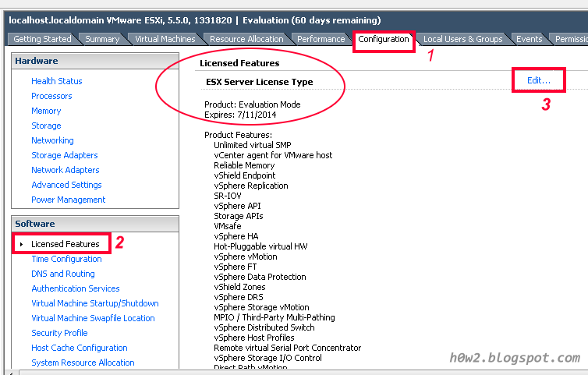The width and height of the screenshot is (588, 375).
Task: Open the Processors link
Action: coord(51,96)
